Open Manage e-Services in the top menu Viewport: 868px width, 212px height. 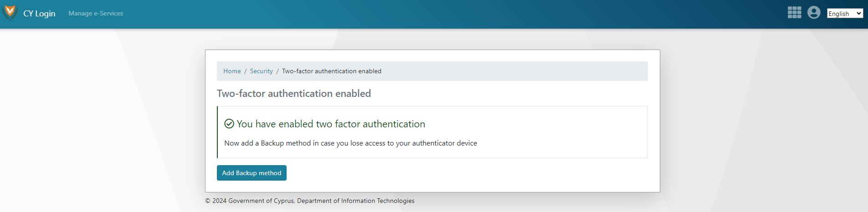point(96,14)
